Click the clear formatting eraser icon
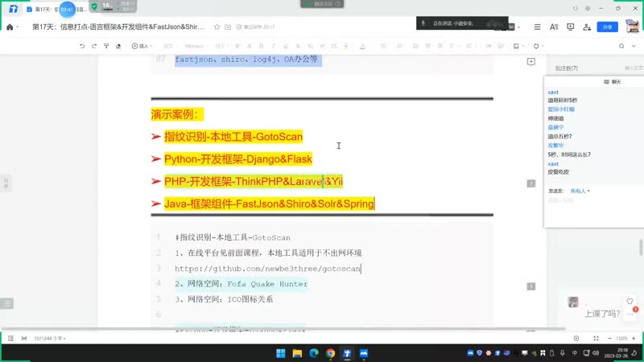The image size is (644, 362). pyautogui.click(x=118, y=46)
